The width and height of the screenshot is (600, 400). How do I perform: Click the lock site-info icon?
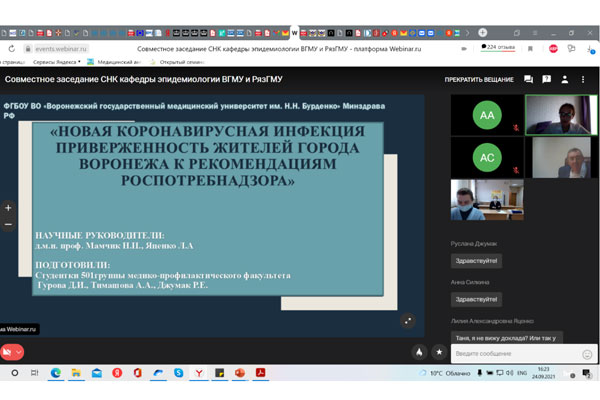(28, 49)
